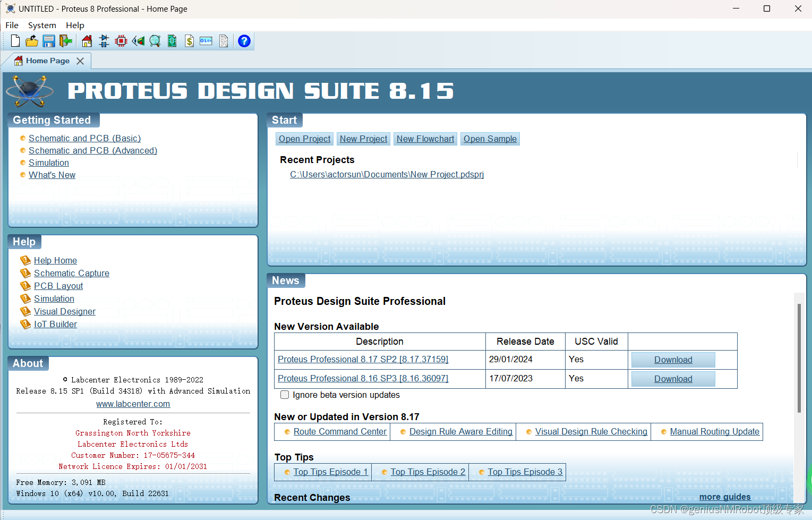812x520 pixels.
Task: Click the Open Project button
Action: click(305, 139)
